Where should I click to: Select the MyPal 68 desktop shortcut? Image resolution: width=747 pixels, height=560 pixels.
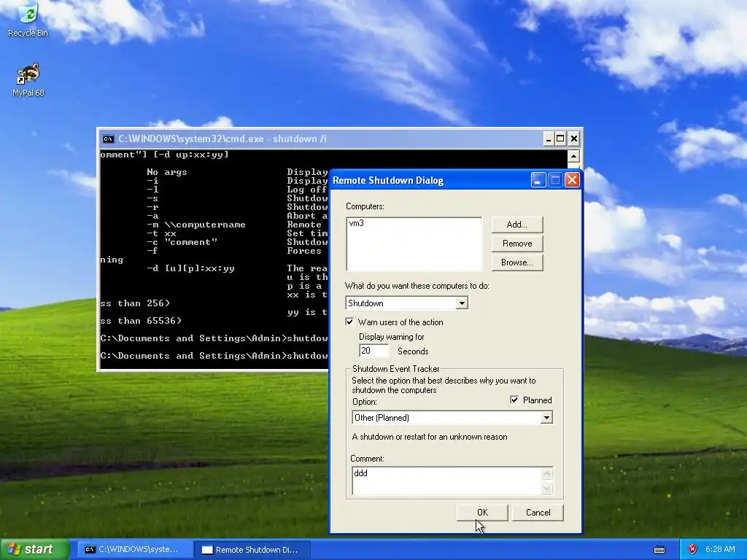tap(28, 79)
